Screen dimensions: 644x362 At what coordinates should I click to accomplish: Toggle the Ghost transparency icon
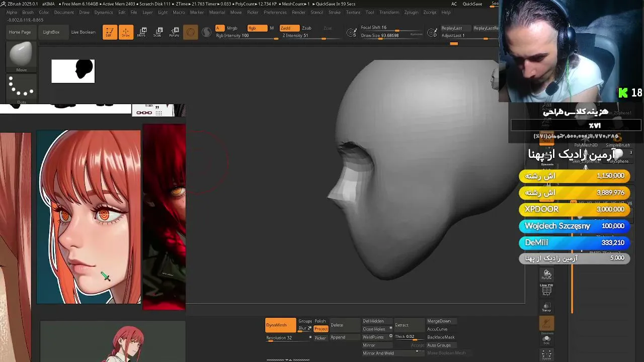547,324
